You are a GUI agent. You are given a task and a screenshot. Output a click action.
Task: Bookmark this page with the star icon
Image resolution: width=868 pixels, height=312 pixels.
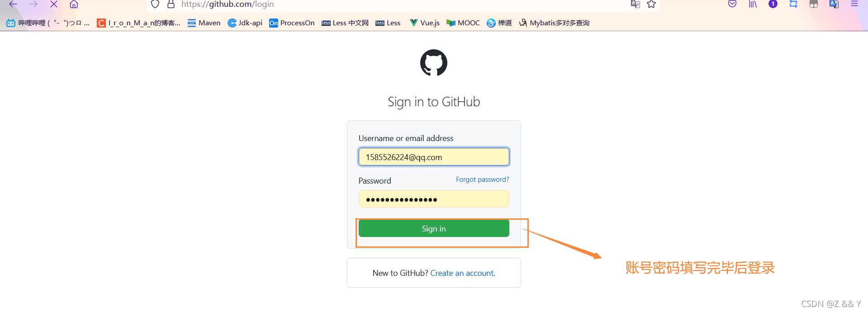(x=651, y=4)
